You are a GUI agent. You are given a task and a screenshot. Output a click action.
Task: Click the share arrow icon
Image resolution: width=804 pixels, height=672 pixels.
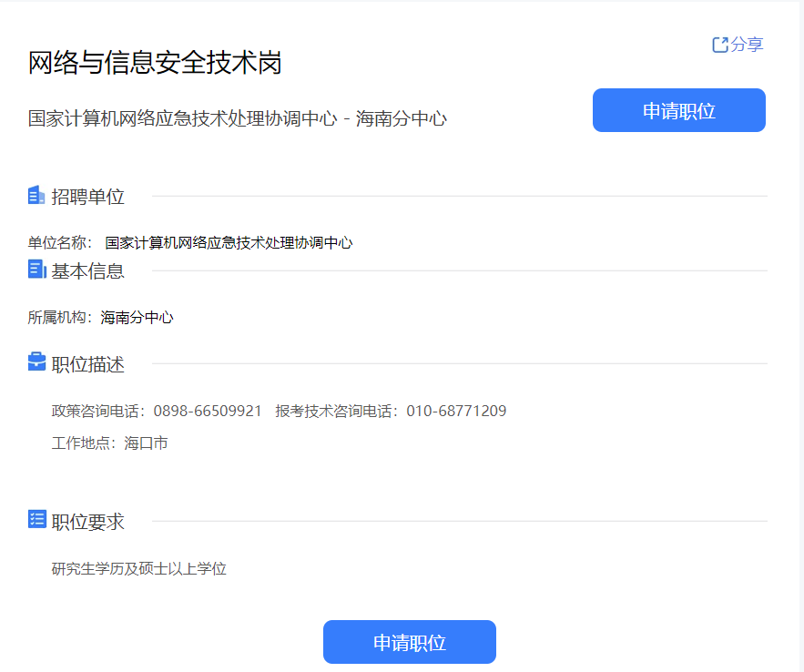pyautogui.click(x=719, y=45)
